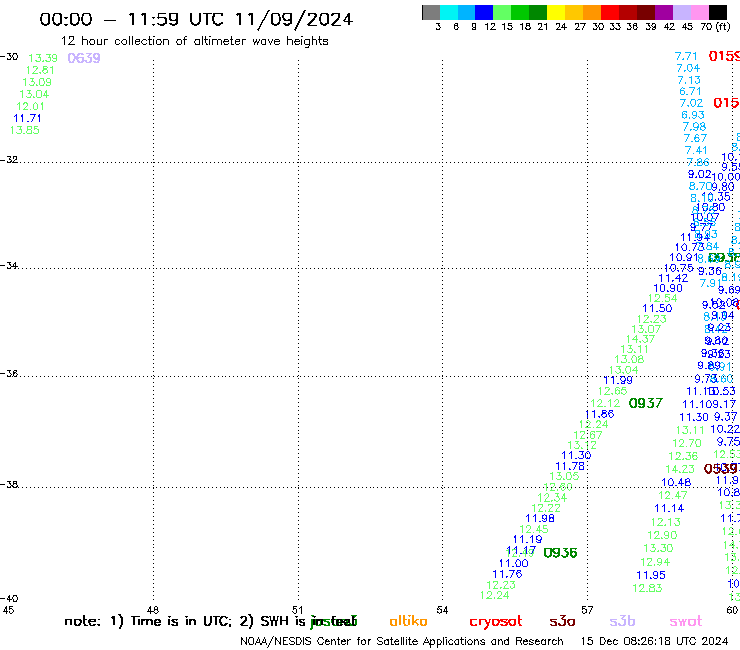Click the wave height value '12.12'
Screen dimensions: 740x650
pyautogui.click(x=605, y=404)
